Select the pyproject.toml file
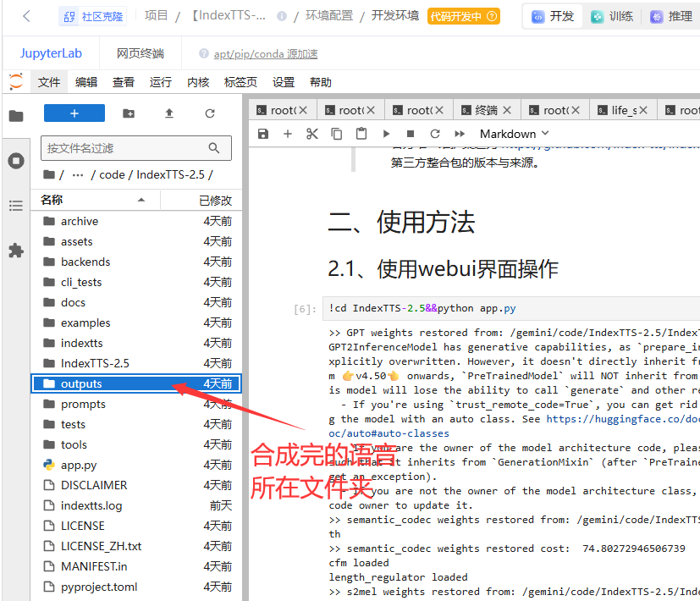The image size is (700, 601). pyautogui.click(x=135, y=587)
